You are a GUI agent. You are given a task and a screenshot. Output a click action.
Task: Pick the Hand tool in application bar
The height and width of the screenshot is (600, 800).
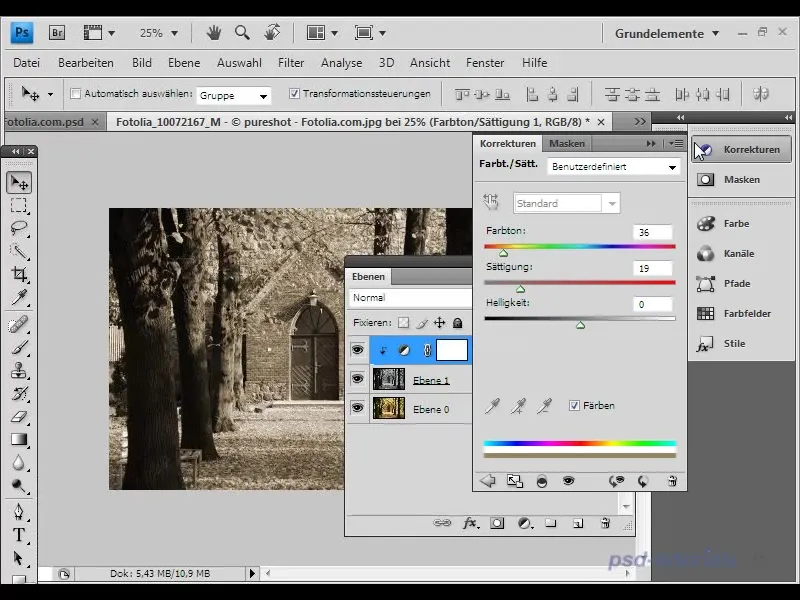(213, 33)
